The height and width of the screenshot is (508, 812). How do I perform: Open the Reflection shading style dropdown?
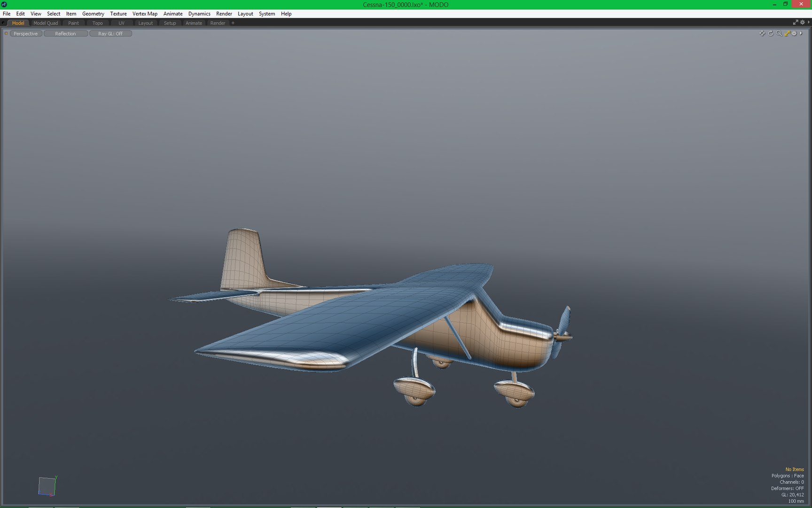(66, 33)
